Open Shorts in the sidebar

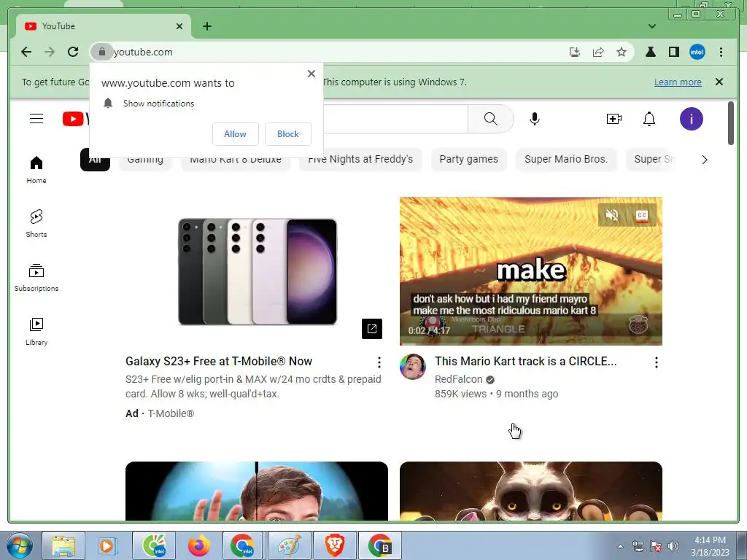(36, 224)
